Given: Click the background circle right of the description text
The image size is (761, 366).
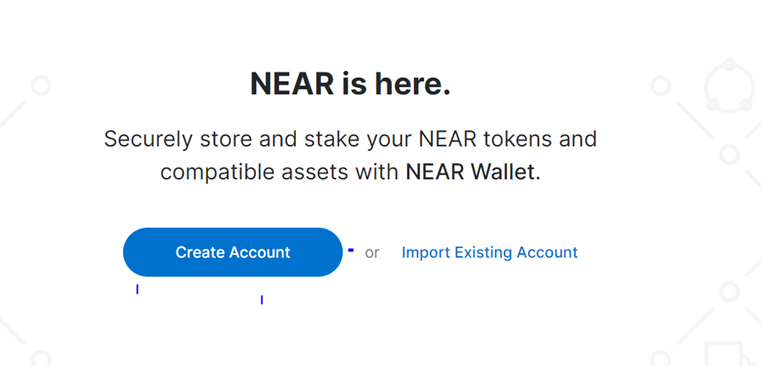Looking at the screenshot, I should [x=729, y=155].
